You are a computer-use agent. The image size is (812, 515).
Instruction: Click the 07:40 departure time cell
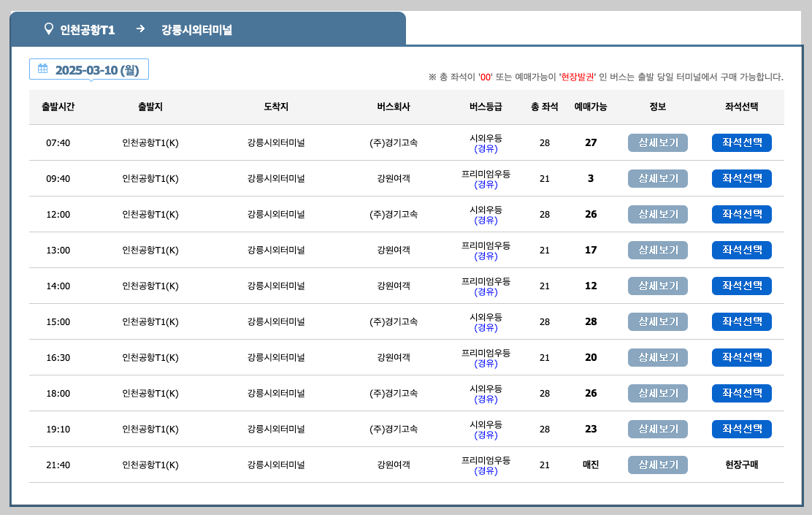click(58, 143)
